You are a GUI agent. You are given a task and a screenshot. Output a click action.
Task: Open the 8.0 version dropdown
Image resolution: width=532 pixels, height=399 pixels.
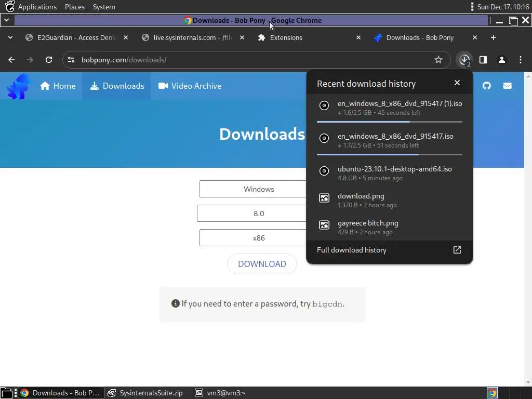point(251,214)
